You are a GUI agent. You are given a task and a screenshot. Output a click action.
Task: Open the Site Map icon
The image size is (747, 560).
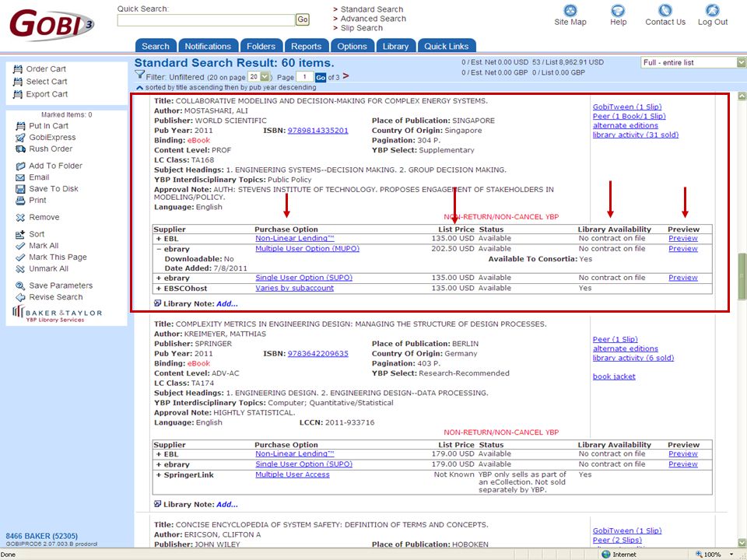(570, 10)
